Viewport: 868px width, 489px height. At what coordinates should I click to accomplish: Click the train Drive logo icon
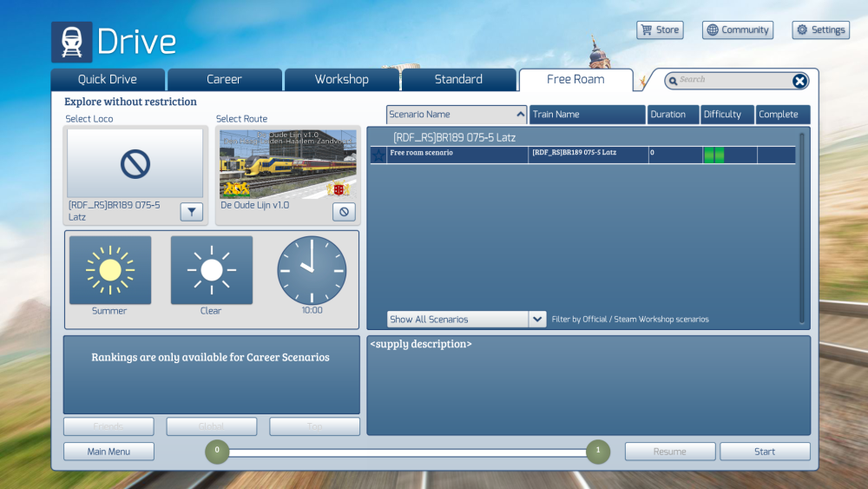[71, 42]
